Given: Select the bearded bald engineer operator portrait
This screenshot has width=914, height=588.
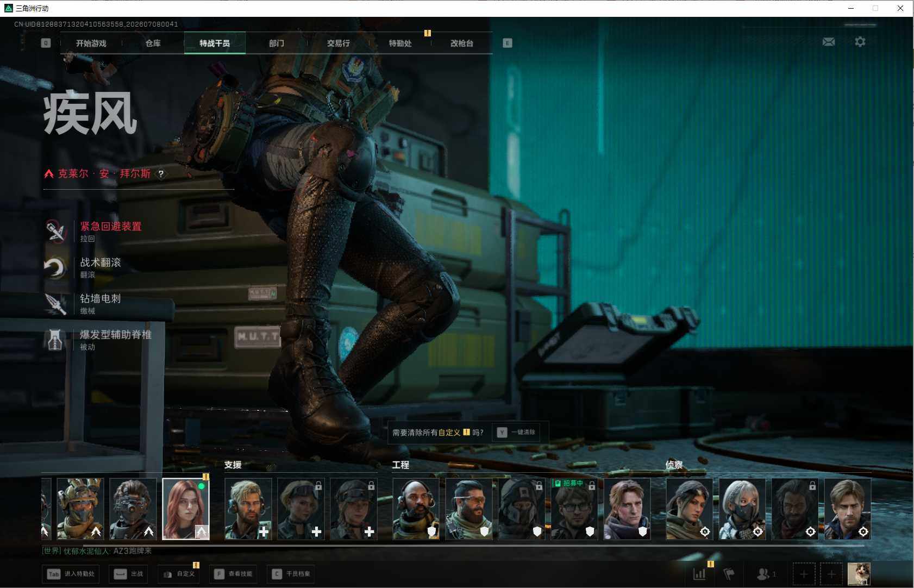Looking at the screenshot, I should click(x=416, y=509).
